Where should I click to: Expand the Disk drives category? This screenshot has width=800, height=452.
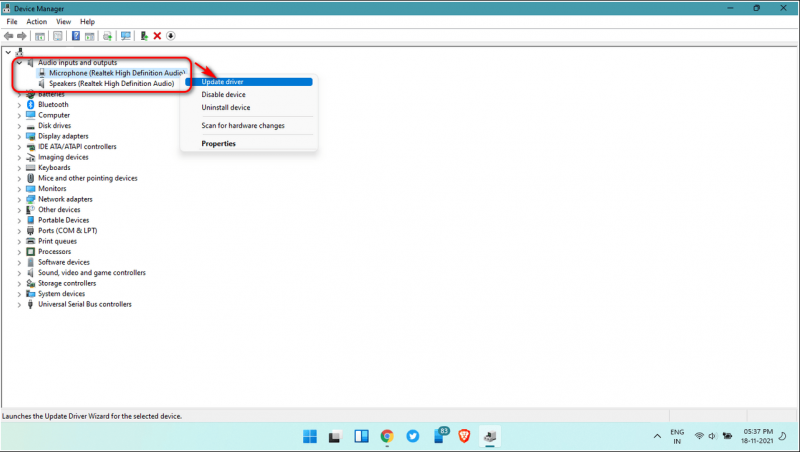19,126
